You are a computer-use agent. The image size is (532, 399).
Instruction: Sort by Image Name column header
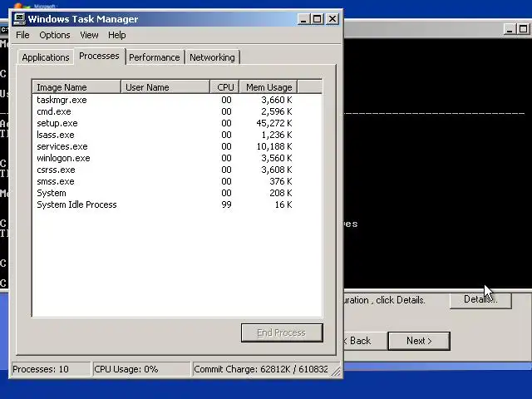[76, 87]
